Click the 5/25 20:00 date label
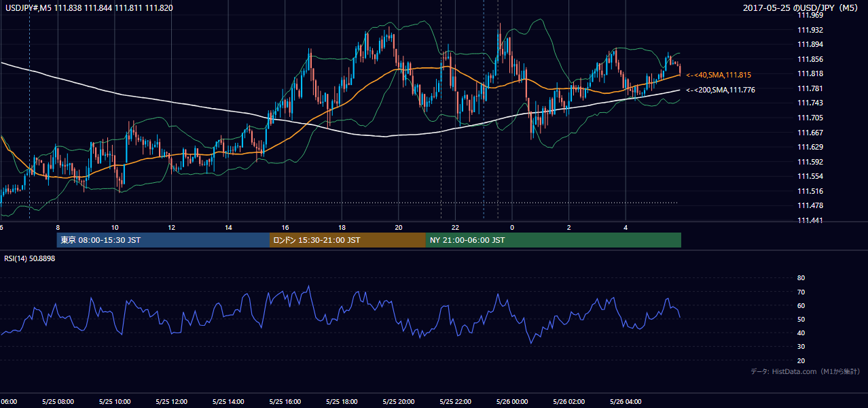Image resolution: width=868 pixels, height=408 pixels. pos(399,401)
